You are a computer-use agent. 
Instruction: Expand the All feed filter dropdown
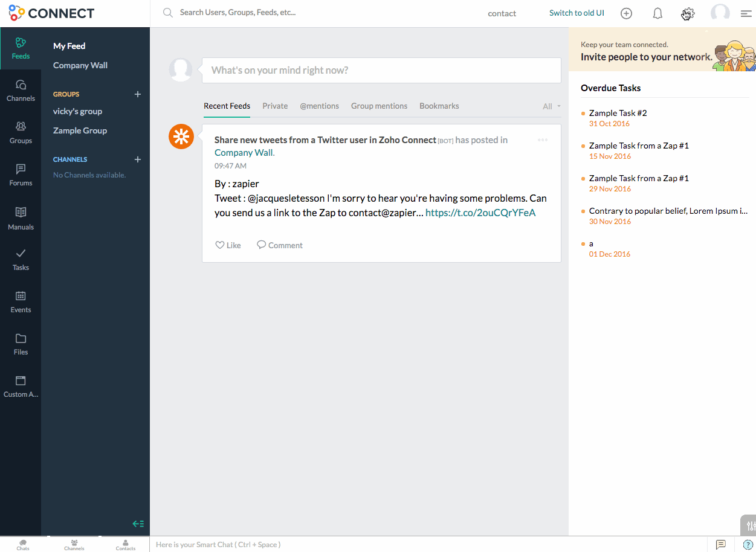[552, 106]
